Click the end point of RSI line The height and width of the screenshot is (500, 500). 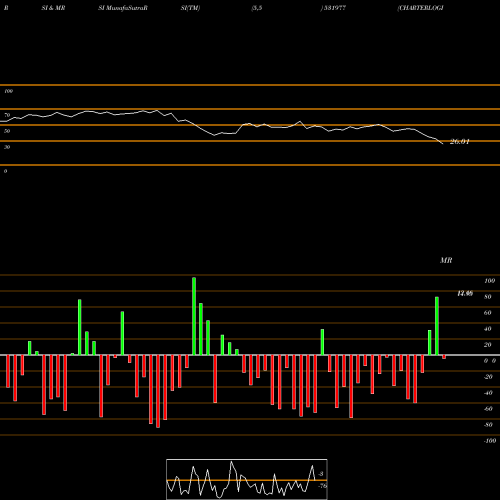443,144
